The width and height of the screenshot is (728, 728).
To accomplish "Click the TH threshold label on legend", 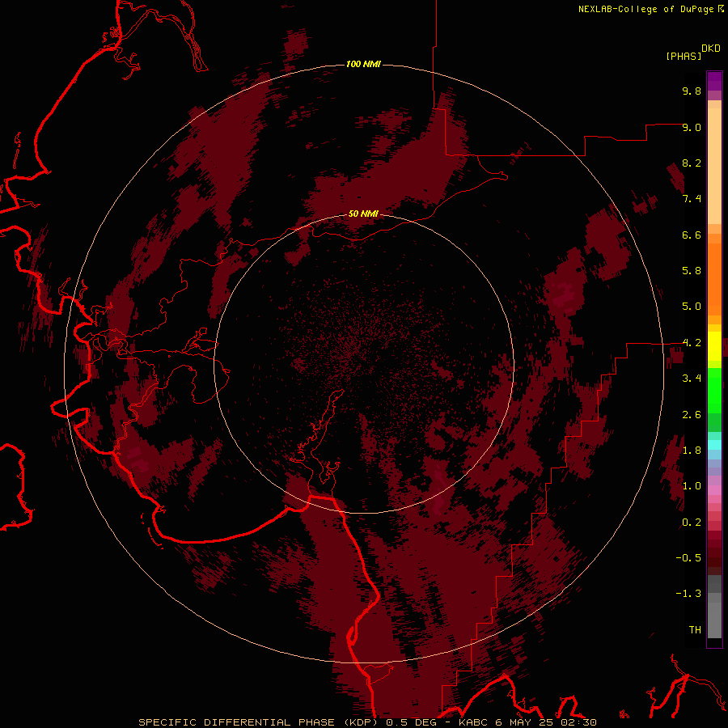I will (x=695, y=630).
